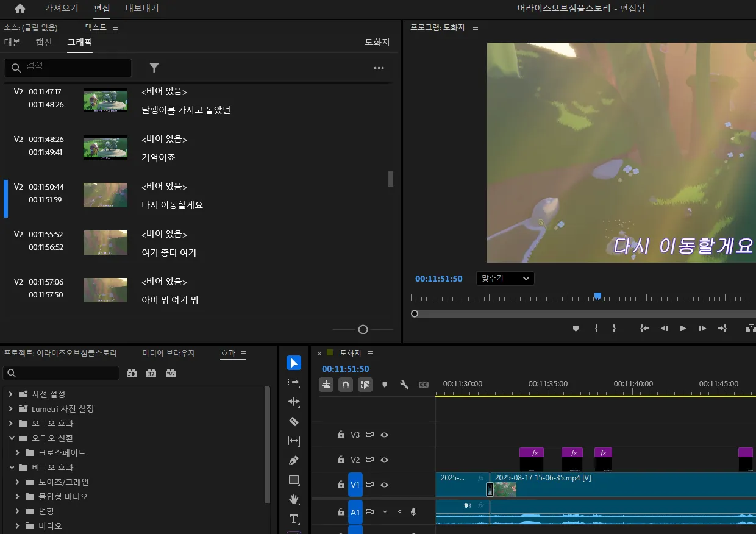
Task: Select the Ripple Edit tool
Action: 294,402
